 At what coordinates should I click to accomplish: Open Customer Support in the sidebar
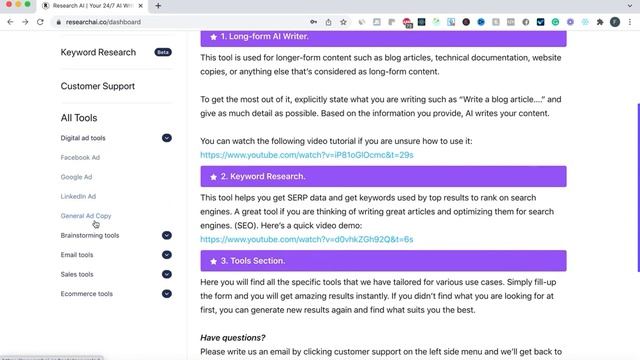click(x=98, y=86)
